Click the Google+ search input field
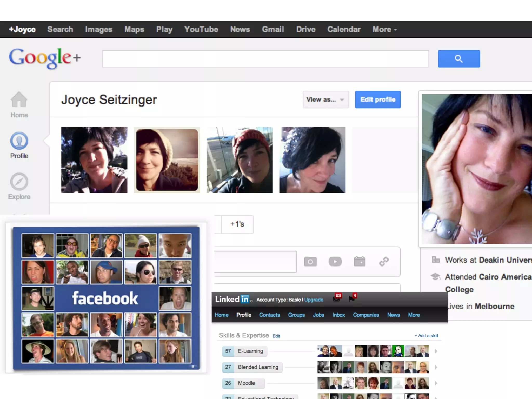 coord(265,59)
